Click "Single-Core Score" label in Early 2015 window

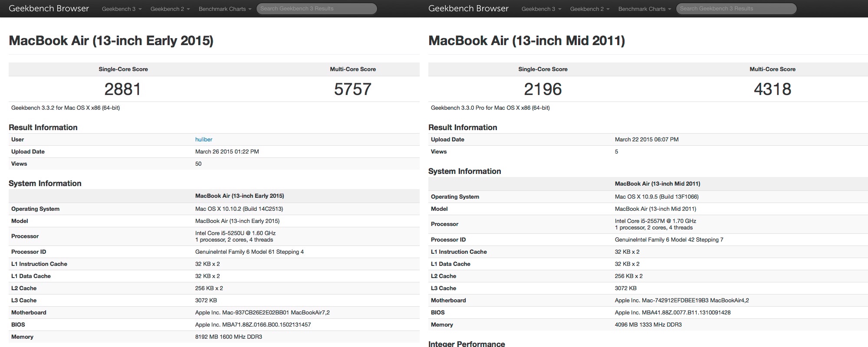pos(123,69)
